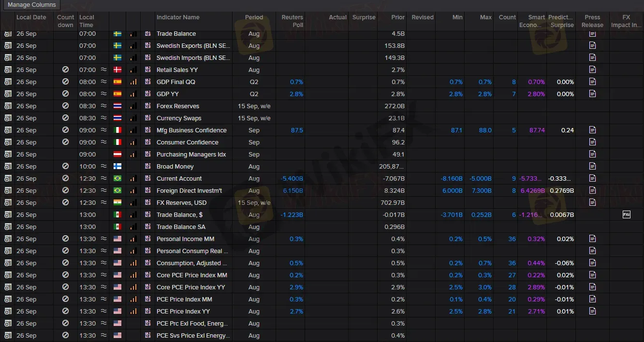
Task: Click calendar icon at start of Broad Money row
Action: point(8,166)
